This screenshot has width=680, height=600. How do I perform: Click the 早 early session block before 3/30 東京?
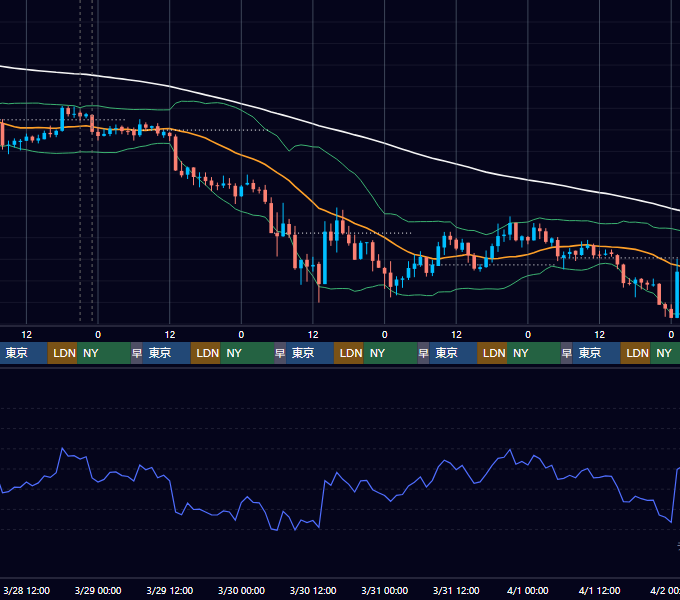tap(280, 353)
